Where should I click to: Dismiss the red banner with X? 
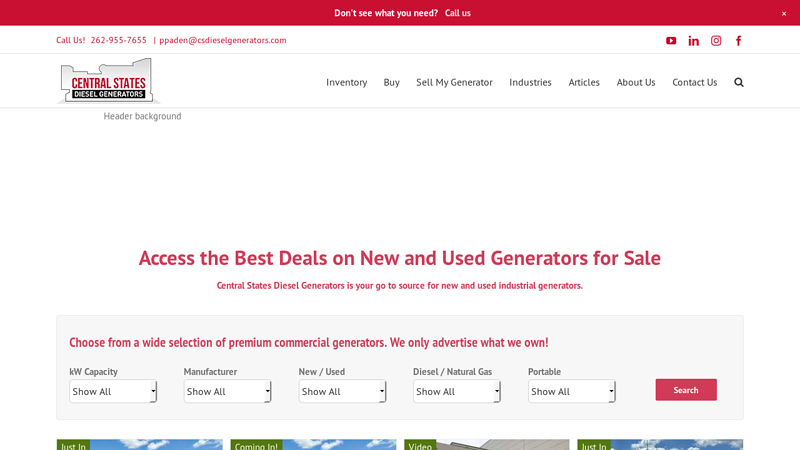click(x=784, y=14)
